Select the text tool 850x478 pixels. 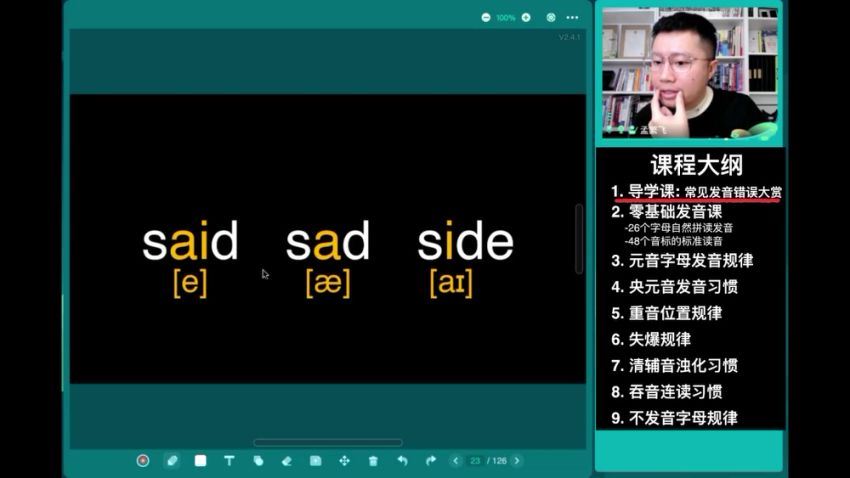click(229, 461)
